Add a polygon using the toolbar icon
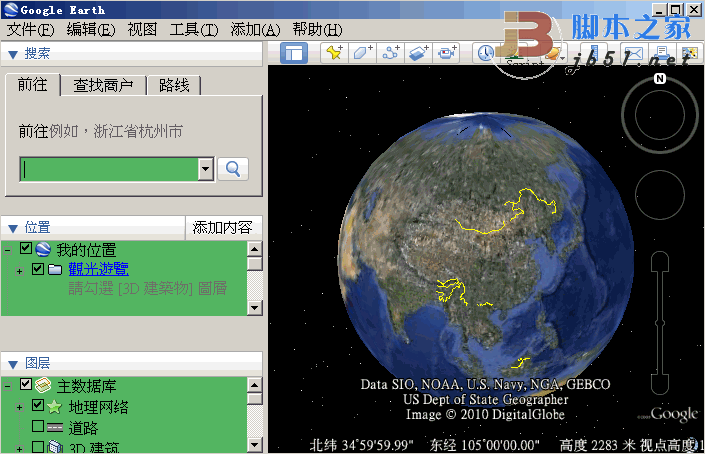Screen dimensions: 705x454 tap(362, 53)
